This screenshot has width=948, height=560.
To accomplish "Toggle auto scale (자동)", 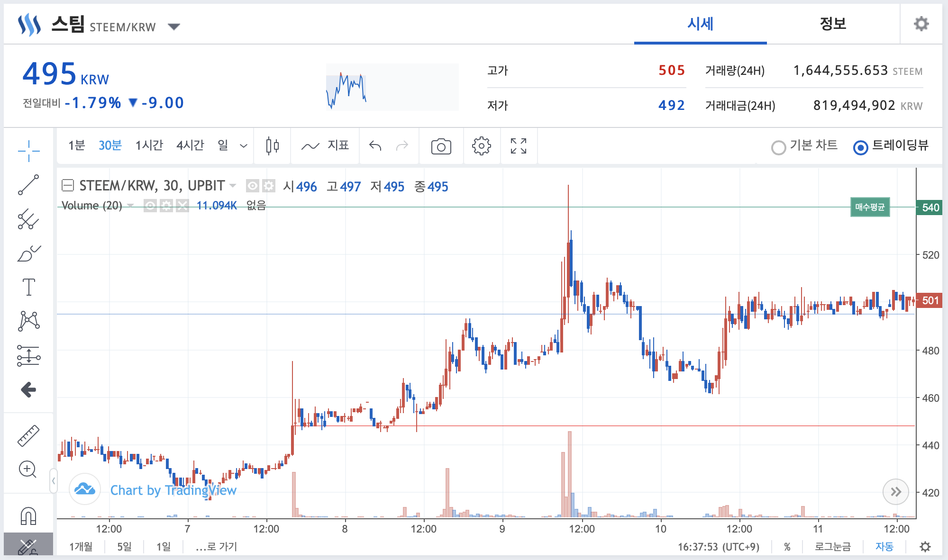I will (884, 547).
